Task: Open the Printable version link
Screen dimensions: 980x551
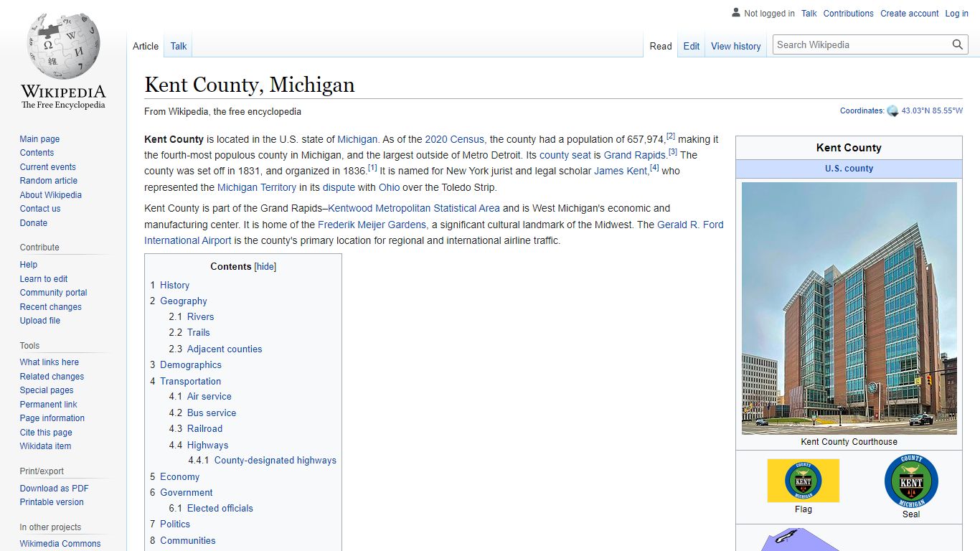Action: (52, 502)
